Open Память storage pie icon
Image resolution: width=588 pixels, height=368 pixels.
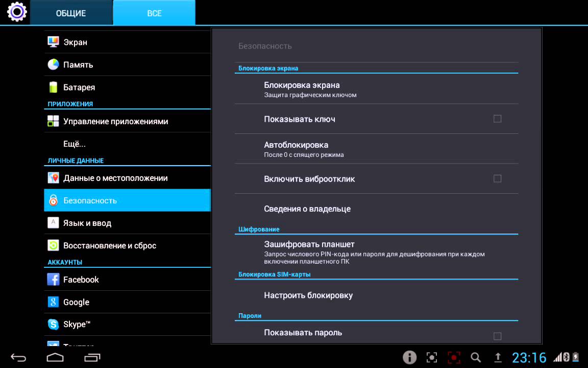[53, 64]
